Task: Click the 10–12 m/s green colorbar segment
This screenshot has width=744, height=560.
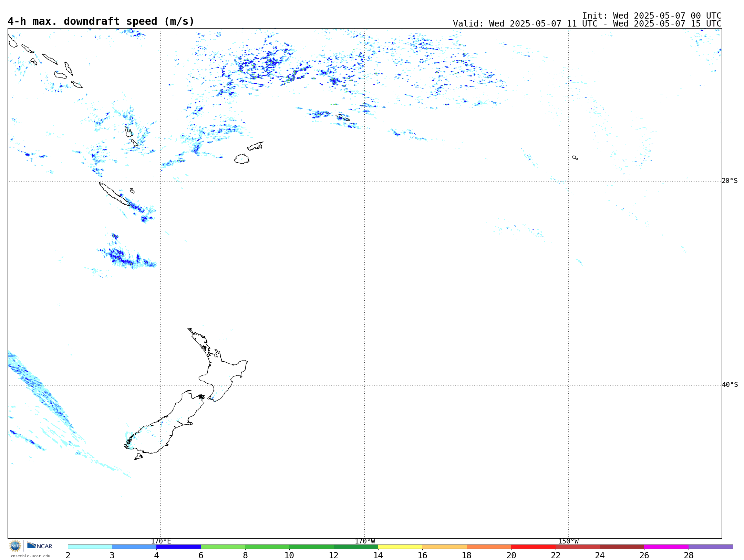Action: point(311,547)
